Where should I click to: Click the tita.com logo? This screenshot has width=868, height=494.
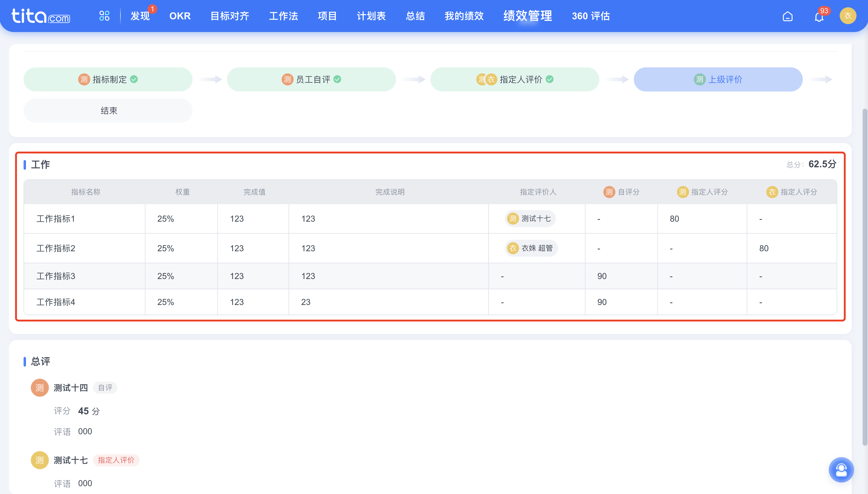point(41,16)
